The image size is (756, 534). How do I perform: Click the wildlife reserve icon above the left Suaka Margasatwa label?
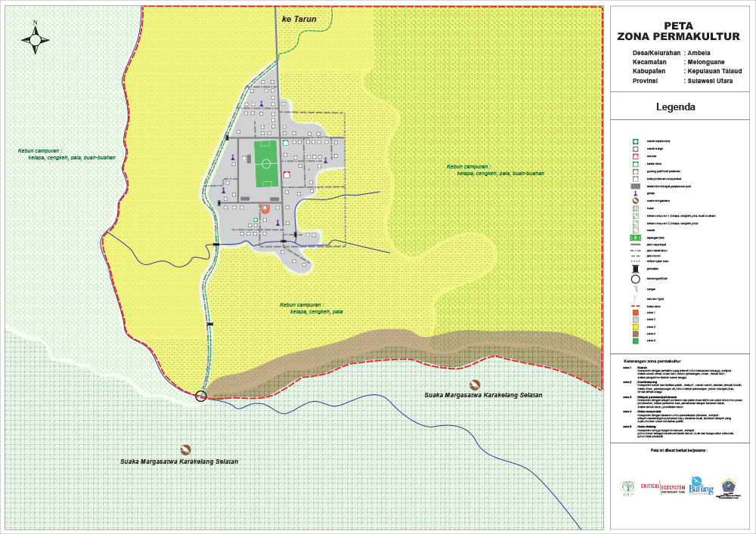click(185, 449)
